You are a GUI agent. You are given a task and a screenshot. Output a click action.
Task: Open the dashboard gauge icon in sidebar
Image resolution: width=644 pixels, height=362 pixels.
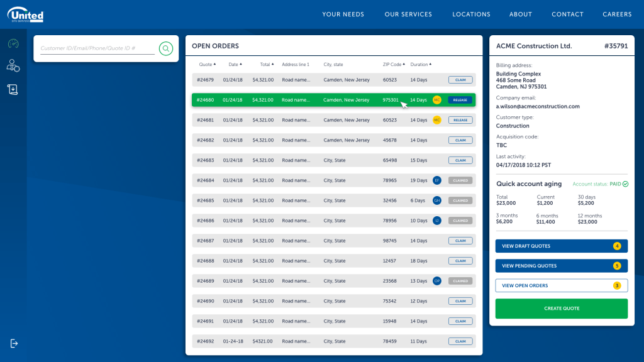pyautogui.click(x=13, y=44)
